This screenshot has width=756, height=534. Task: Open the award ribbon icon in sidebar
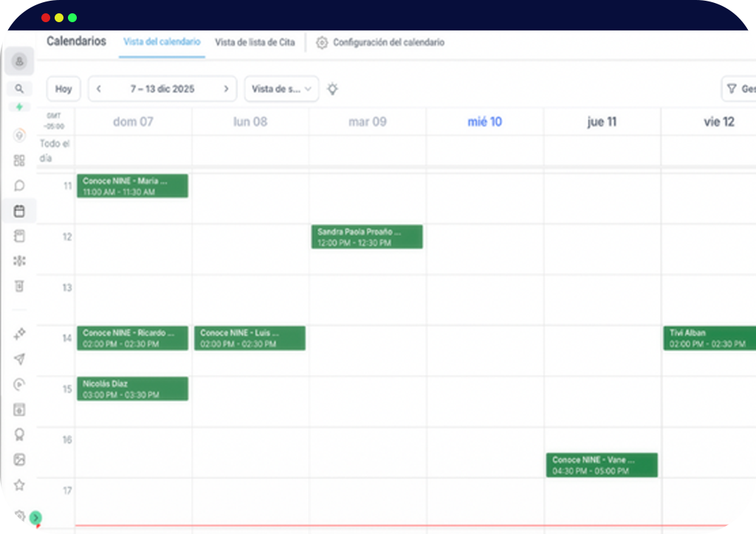tap(19, 434)
